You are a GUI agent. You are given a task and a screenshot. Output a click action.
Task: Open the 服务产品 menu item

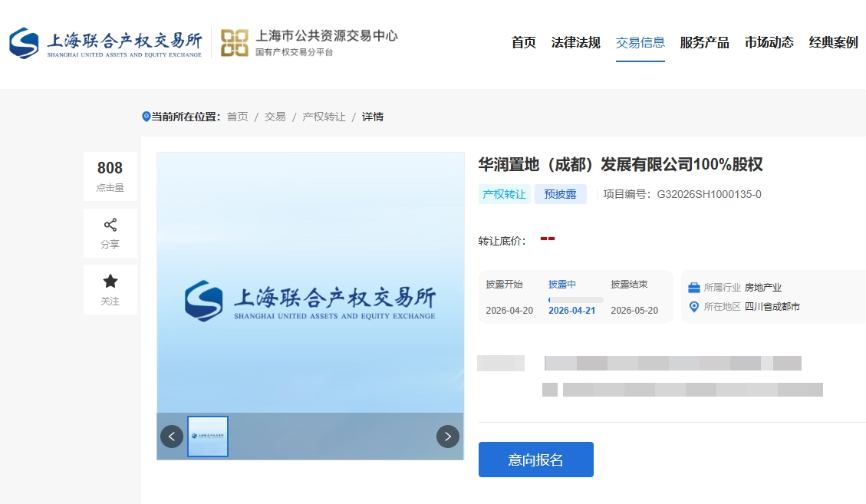pyautogui.click(x=705, y=43)
